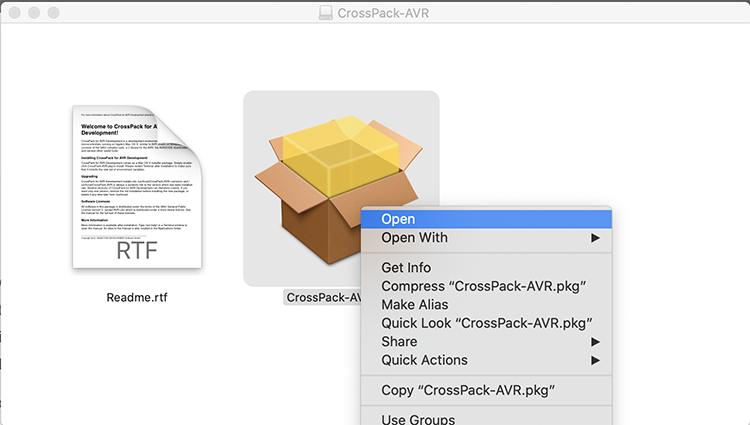Choose Open With from the context menu
Viewport: 750px width, 425px height.
[486, 238]
